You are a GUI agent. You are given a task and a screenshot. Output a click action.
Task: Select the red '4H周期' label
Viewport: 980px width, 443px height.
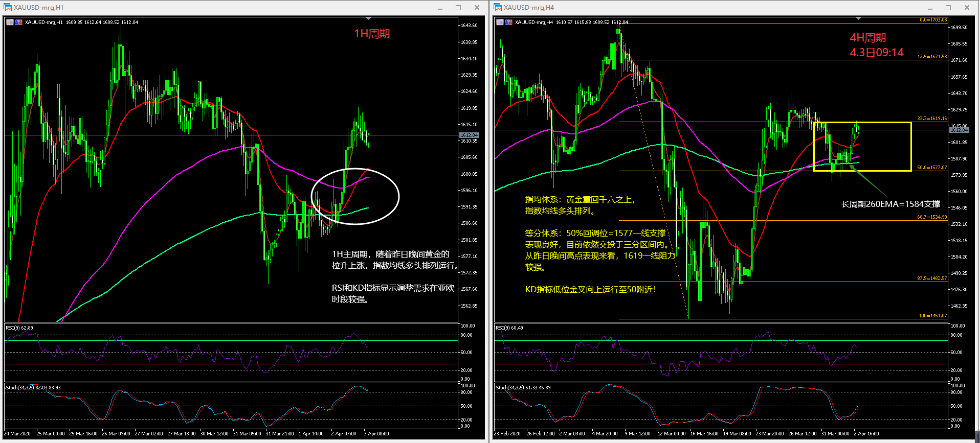868,38
